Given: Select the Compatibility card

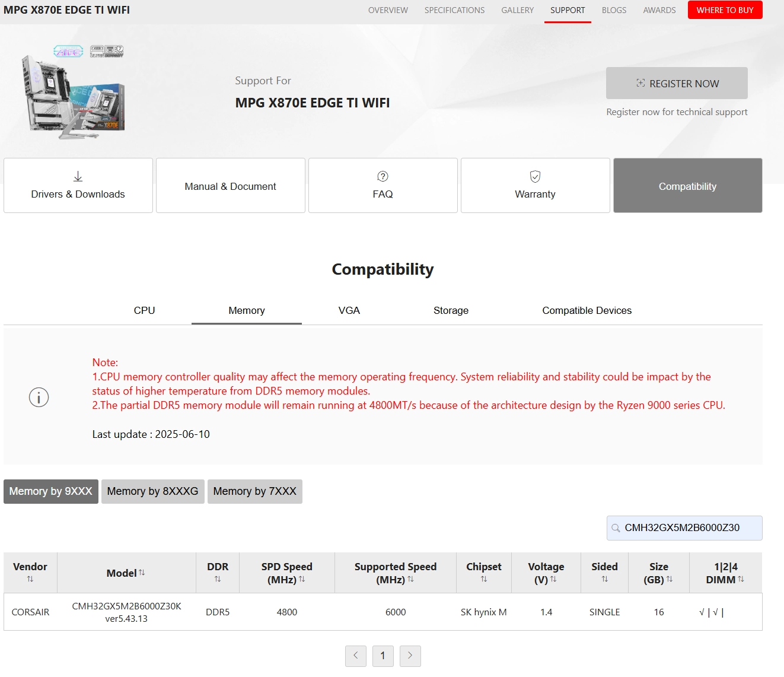Looking at the screenshot, I should pyautogui.click(x=688, y=185).
